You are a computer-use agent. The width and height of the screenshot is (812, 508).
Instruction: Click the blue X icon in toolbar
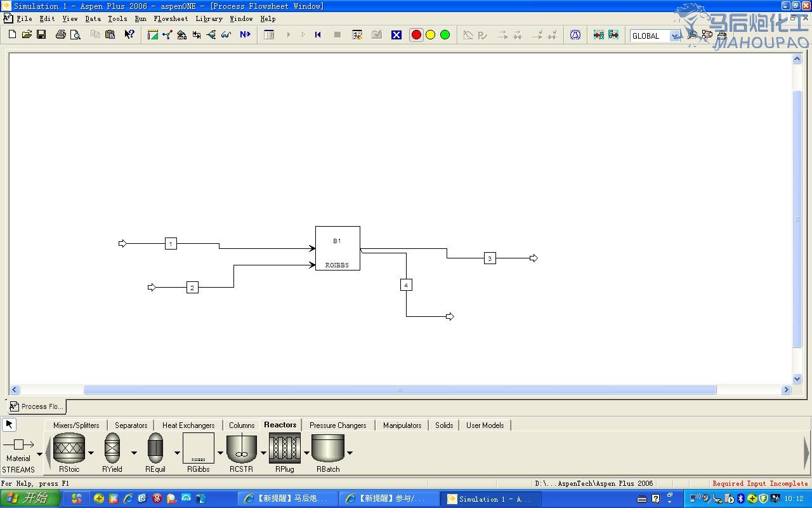(396, 35)
